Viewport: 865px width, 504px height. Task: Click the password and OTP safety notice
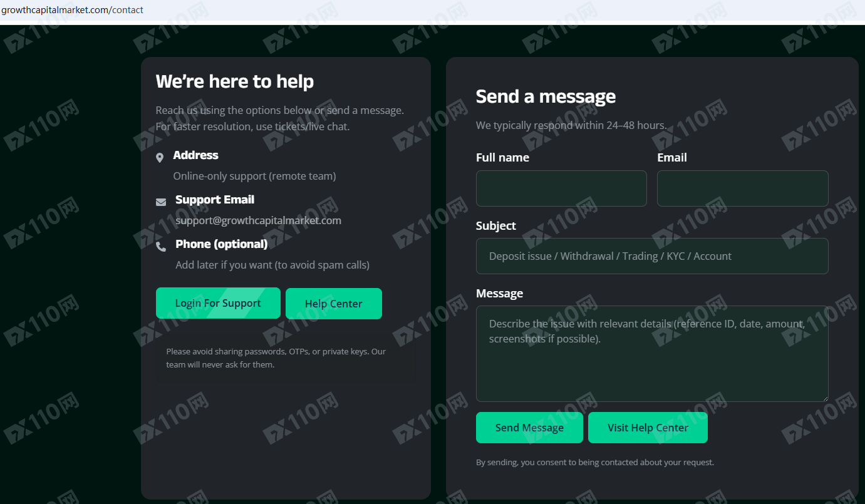coord(276,358)
